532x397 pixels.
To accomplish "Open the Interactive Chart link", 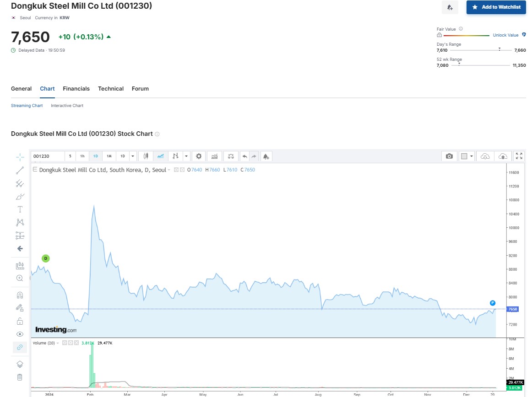I will 67,106.
